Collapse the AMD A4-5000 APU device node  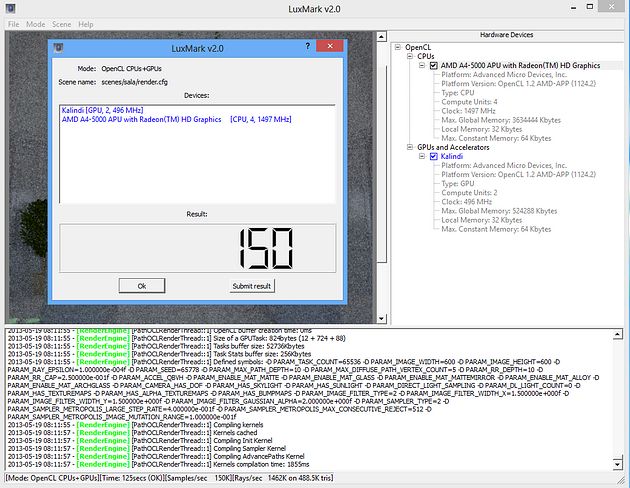pos(422,65)
